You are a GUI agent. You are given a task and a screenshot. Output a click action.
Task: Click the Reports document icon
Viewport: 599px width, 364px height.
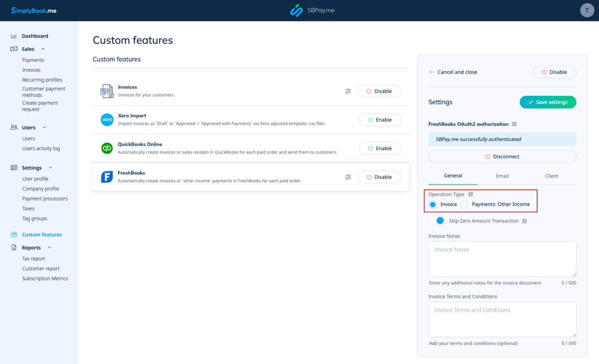14,248
